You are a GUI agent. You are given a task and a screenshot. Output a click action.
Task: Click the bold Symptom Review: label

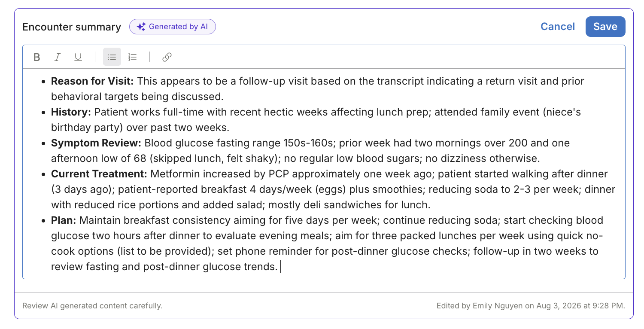coord(97,143)
